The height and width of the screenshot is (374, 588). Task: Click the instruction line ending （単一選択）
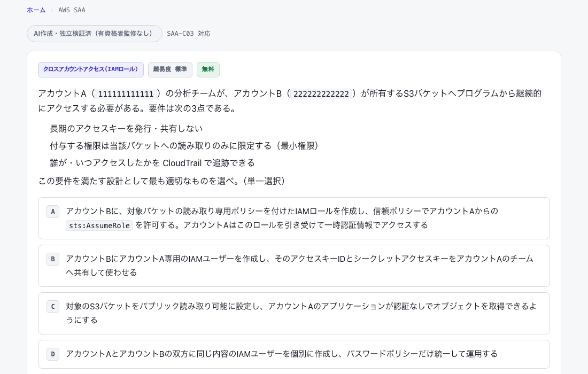(x=162, y=181)
